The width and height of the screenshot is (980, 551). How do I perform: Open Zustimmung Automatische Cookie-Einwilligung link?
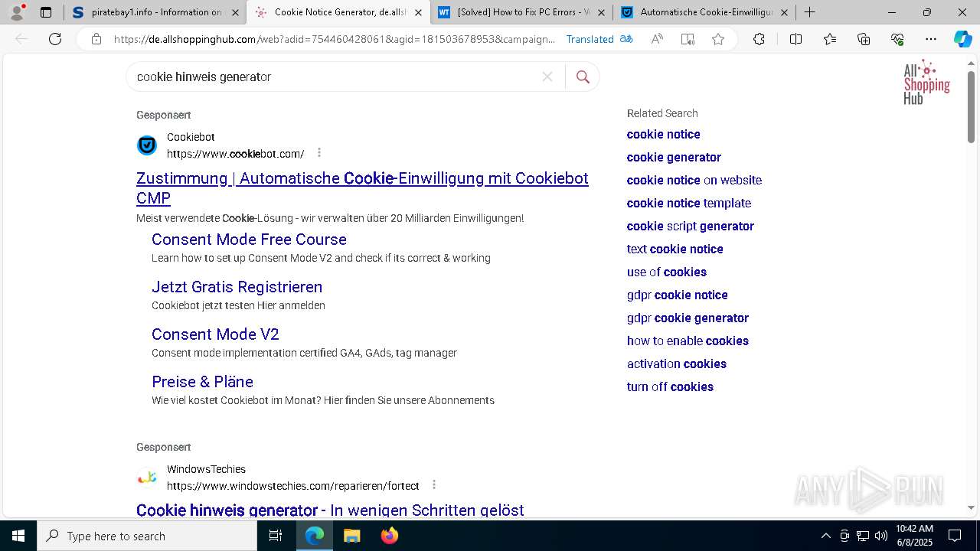coord(362,187)
